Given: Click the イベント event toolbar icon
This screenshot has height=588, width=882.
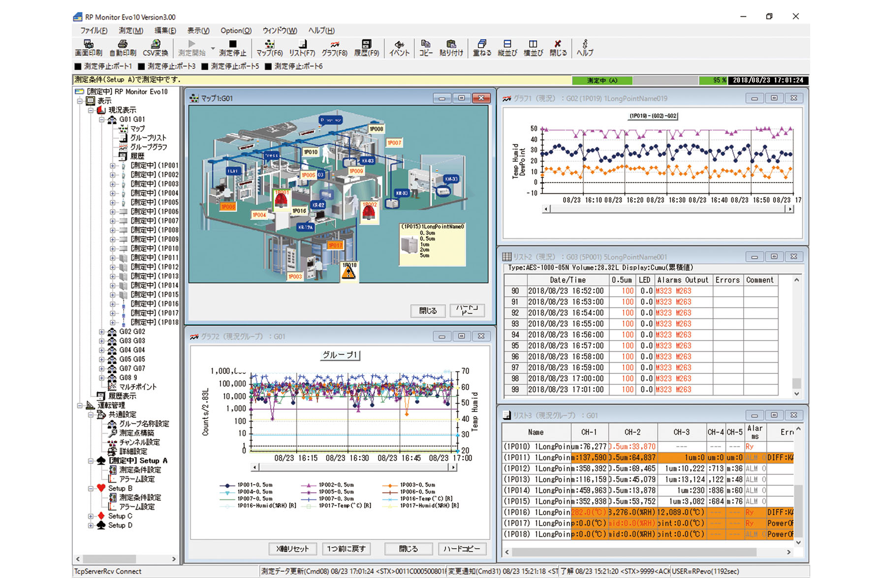Looking at the screenshot, I should [399, 48].
